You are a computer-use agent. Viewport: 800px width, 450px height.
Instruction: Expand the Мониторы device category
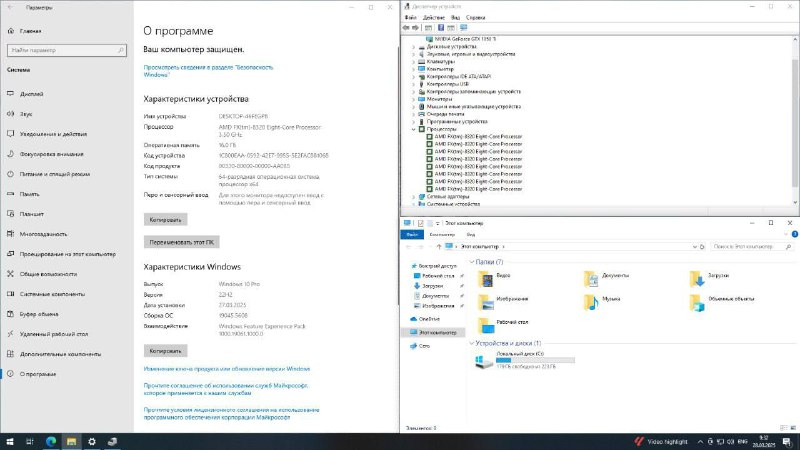(x=414, y=99)
